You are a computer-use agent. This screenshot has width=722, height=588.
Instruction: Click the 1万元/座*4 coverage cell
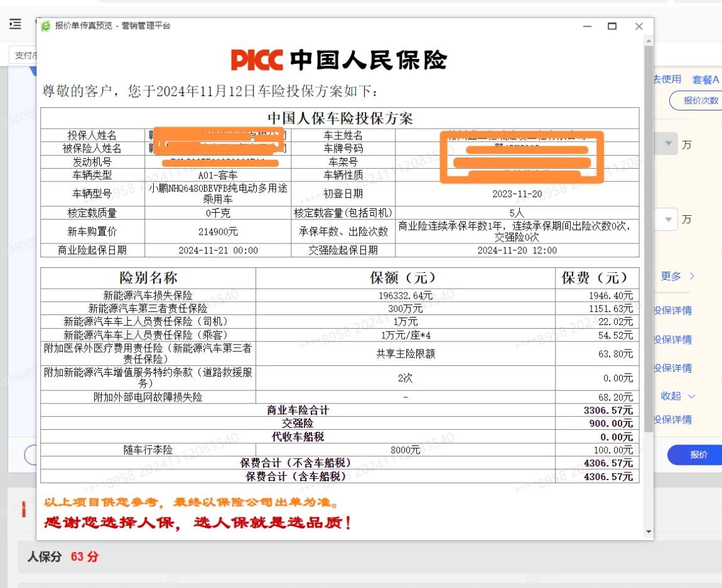pos(405,335)
